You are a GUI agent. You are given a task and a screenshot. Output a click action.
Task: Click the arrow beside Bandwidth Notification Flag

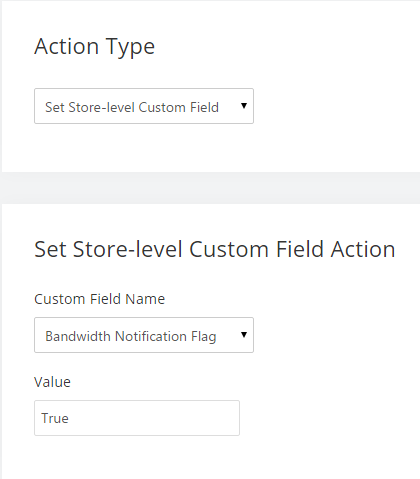coord(244,335)
